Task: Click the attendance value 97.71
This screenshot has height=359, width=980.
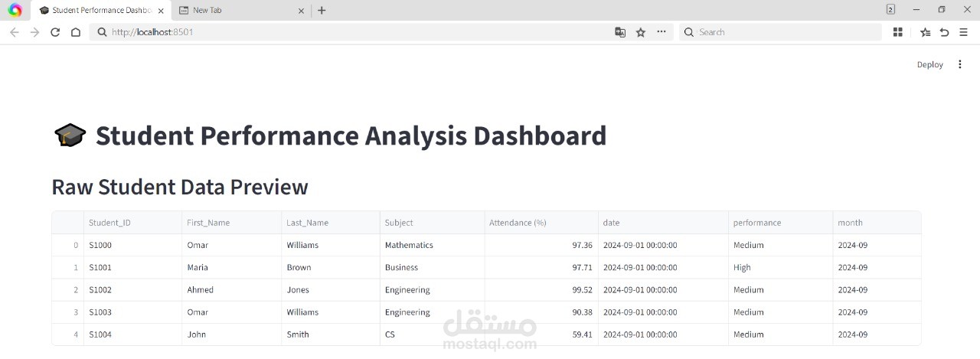Action: (x=541, y=267)
